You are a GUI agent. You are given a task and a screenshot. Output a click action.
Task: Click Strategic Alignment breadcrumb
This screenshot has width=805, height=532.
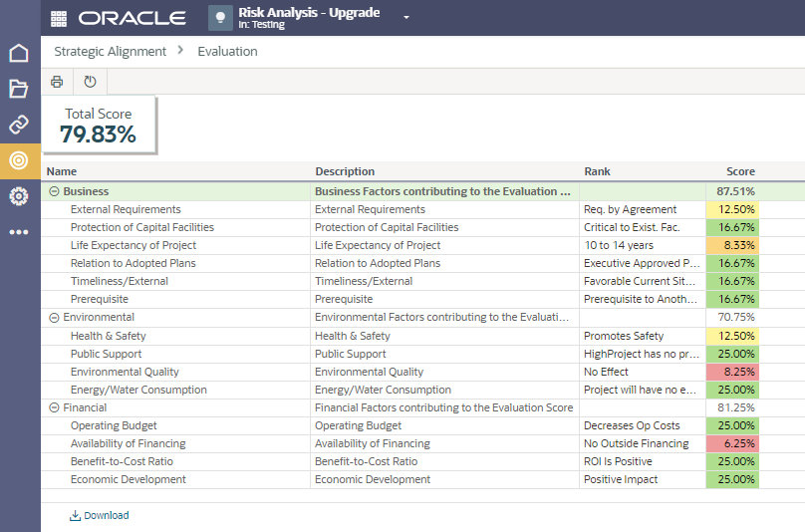(x=111, y=51)
